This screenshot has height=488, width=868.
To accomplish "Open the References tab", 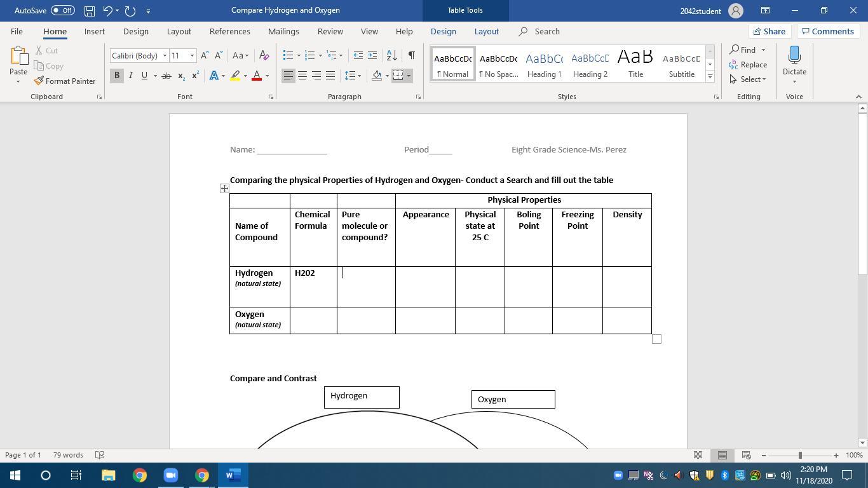I will tap(229, 31).
